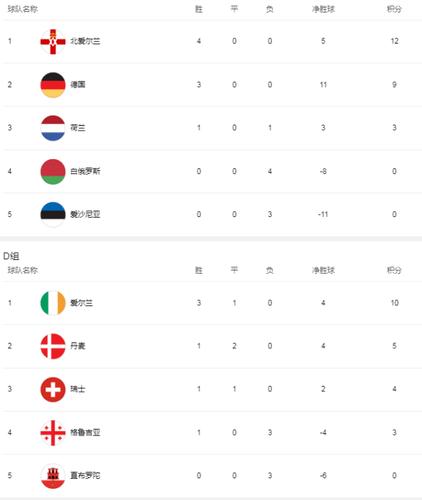Screen dimensions: 422x500
Task: Select the Georgia flag icon
Action: point(53,433)
